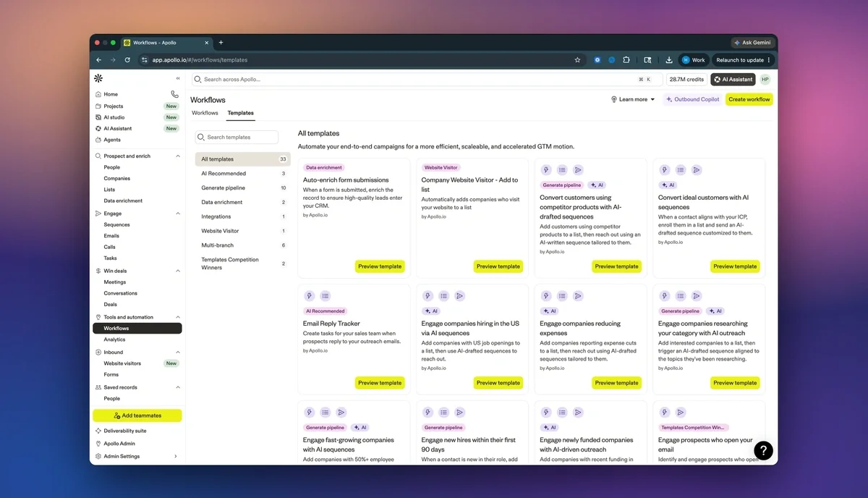Image resolution: width=868 pixels, height=498 pixels.
Task: Switch to the Workflows tab
Action: pyautogui.click(x=205, y=113)
